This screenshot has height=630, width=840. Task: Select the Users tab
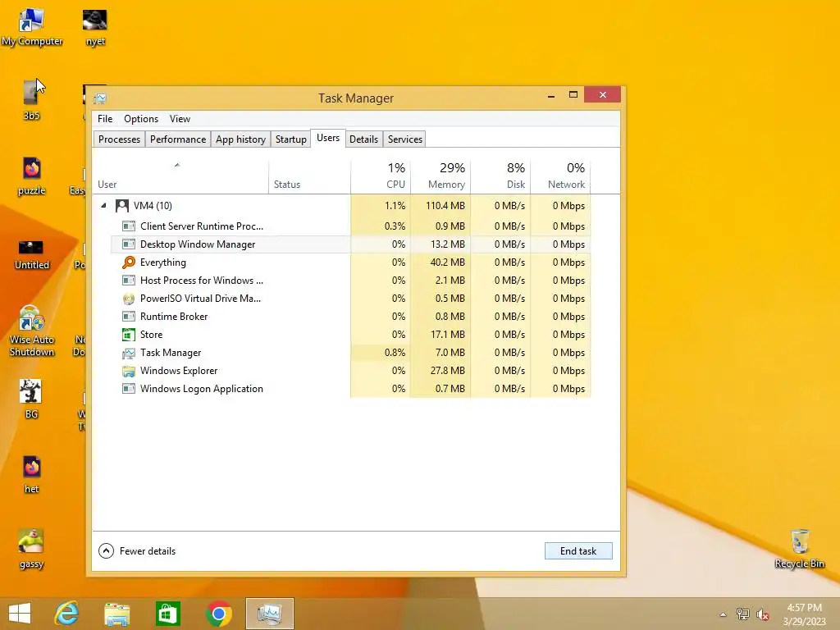[x=328, y=138]
